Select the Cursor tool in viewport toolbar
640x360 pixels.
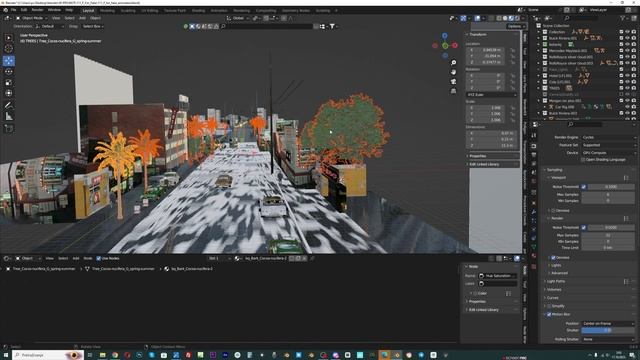click(x=9, y=49)
